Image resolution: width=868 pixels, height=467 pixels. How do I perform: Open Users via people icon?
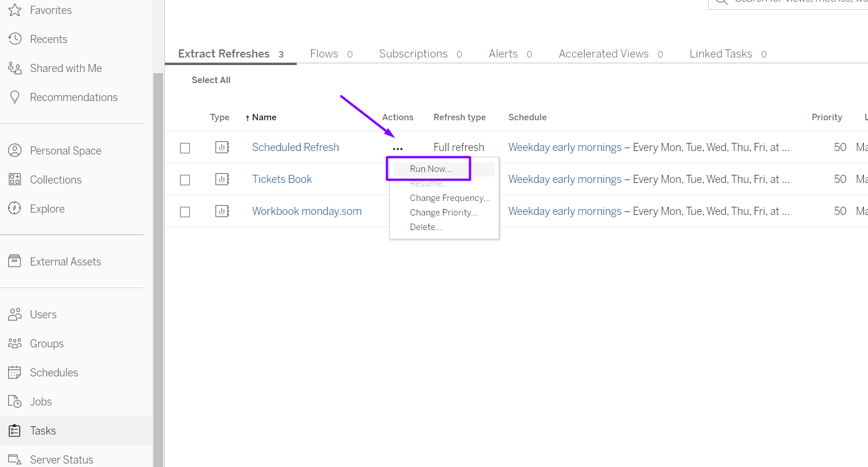[x=15, y=314]
